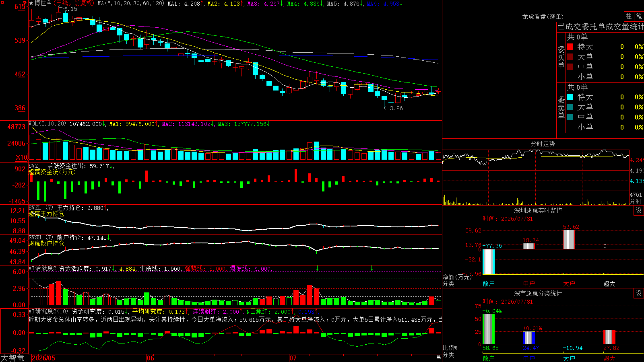The height and width of the screenshot is (362, 644).
Task: Click the 06 month marker on the timeline
Action: point(150,358)
